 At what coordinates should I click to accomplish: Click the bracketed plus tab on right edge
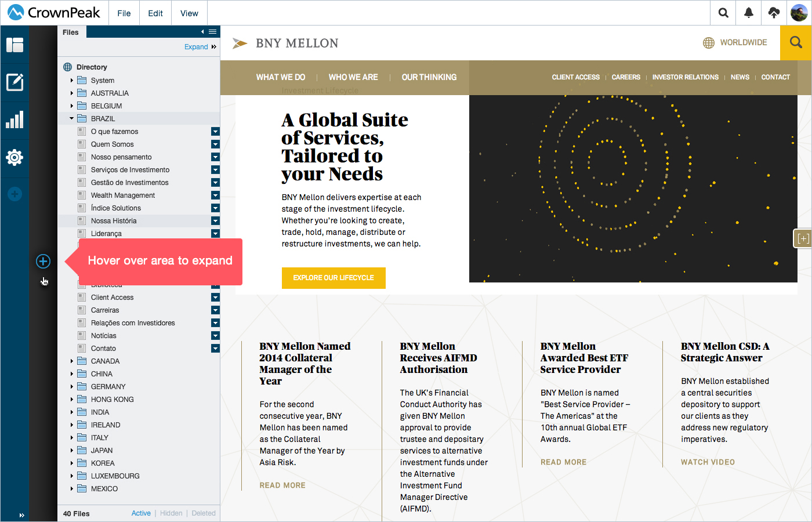(x=803, y=238)
